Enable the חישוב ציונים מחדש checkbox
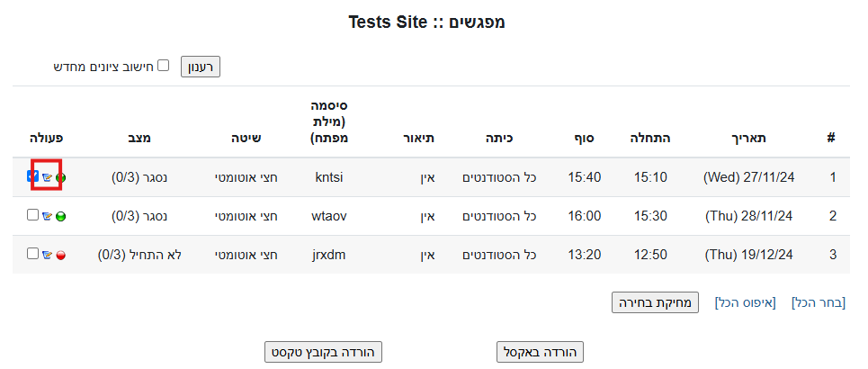The height and width of the screenshot is (369, 868). coord(163,66)
